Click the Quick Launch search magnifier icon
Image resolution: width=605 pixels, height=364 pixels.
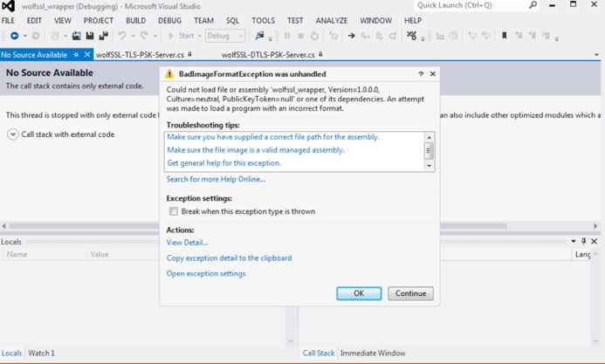[533, 5]
